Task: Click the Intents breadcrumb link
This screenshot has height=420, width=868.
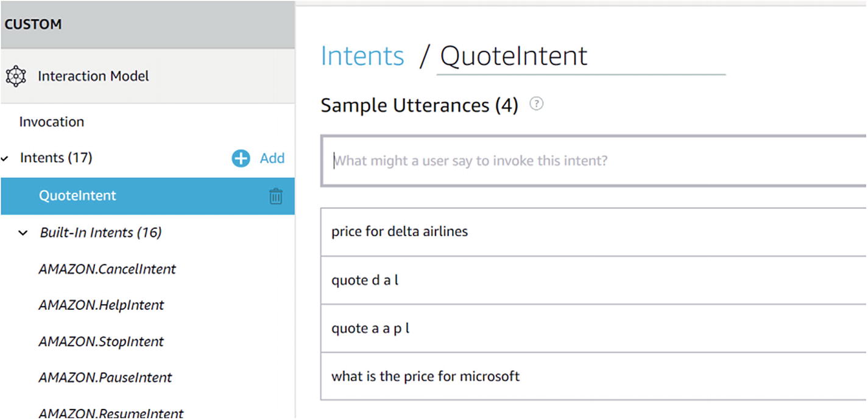Action: click(362, 56)
